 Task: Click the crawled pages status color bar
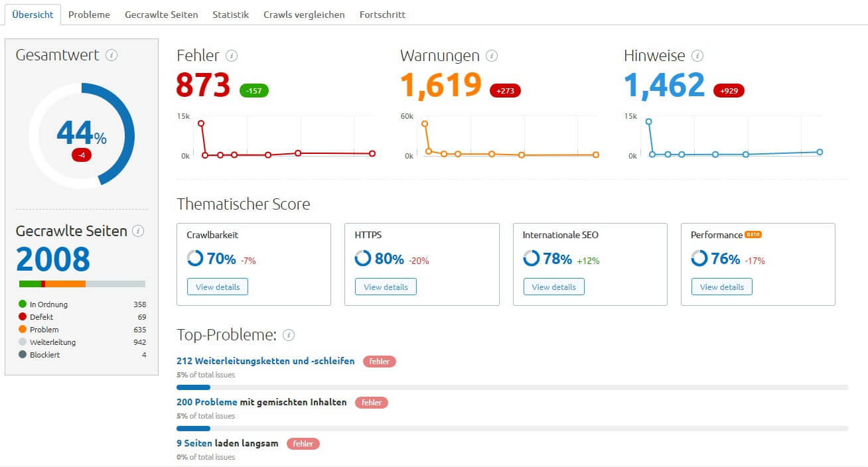pyautogui.click(x=82, y=284)
